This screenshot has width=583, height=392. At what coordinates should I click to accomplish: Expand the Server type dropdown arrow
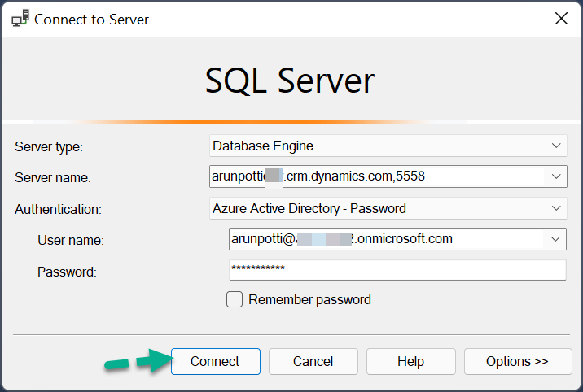[556, 146]
